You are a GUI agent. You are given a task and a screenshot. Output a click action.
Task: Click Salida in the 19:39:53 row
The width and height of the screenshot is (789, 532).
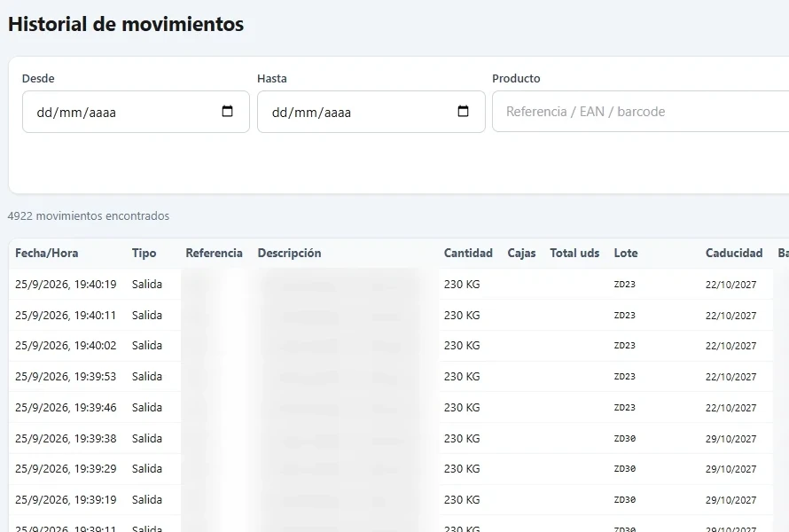[147, 377]
